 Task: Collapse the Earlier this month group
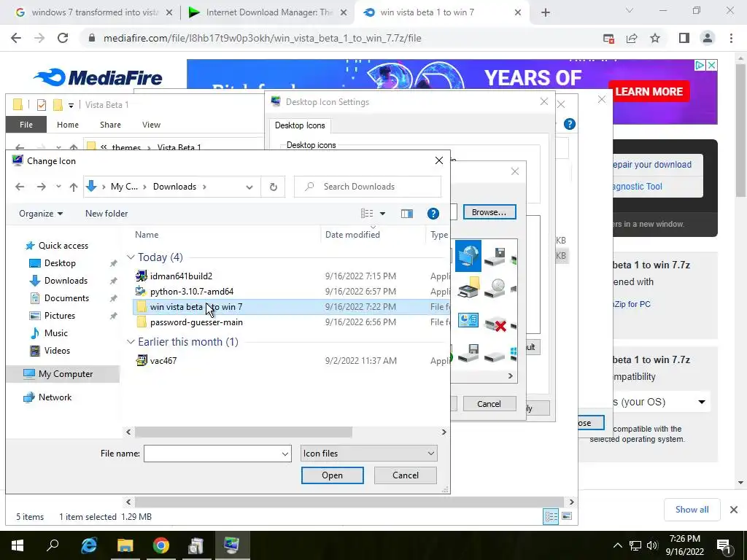pyautogui.click(x=131, y=342)
